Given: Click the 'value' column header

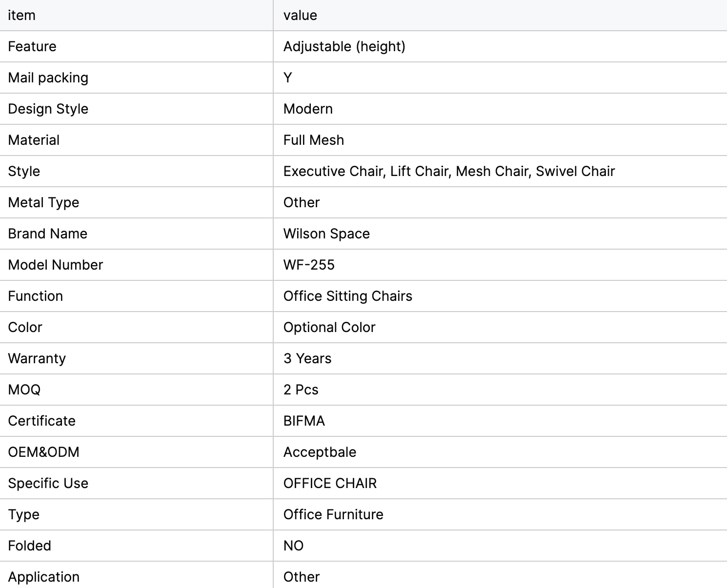Looking at the screenshot, I should coord(300,15).
